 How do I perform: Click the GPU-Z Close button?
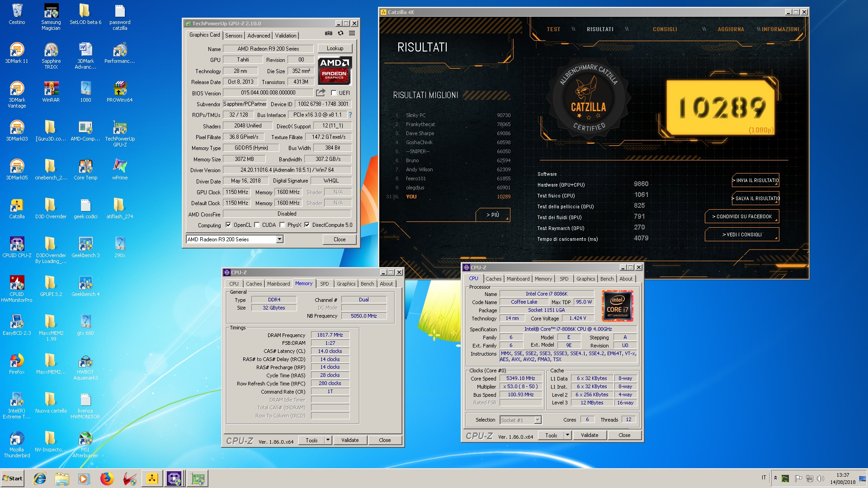tap(340, 239)
